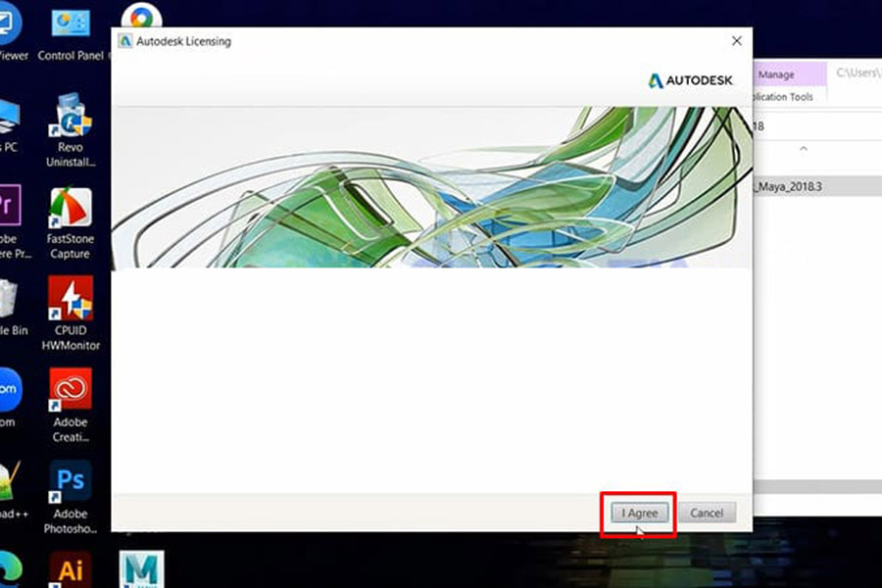Viewport: 882px width, 588px height.
Task: Click the File Explorer address bar field
Action: pos(817,126)
